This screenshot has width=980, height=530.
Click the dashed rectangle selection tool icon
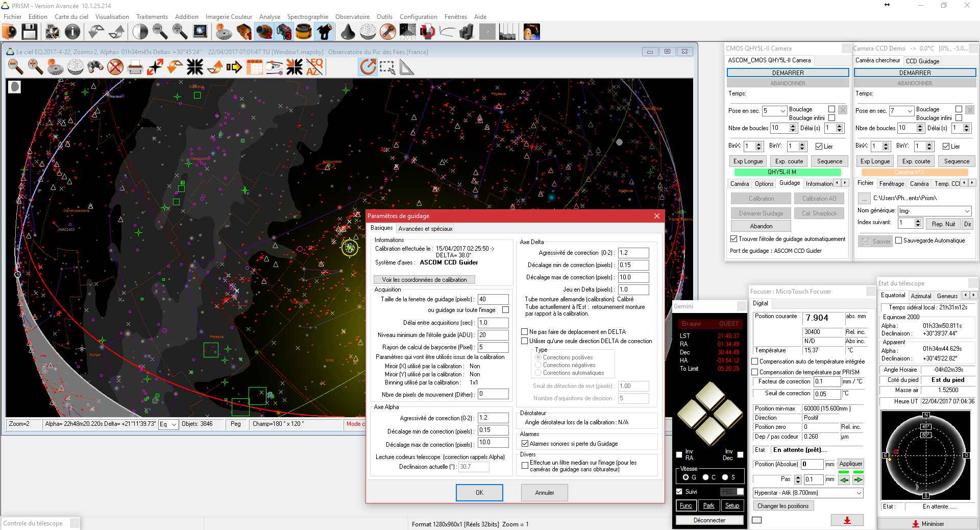387,67
